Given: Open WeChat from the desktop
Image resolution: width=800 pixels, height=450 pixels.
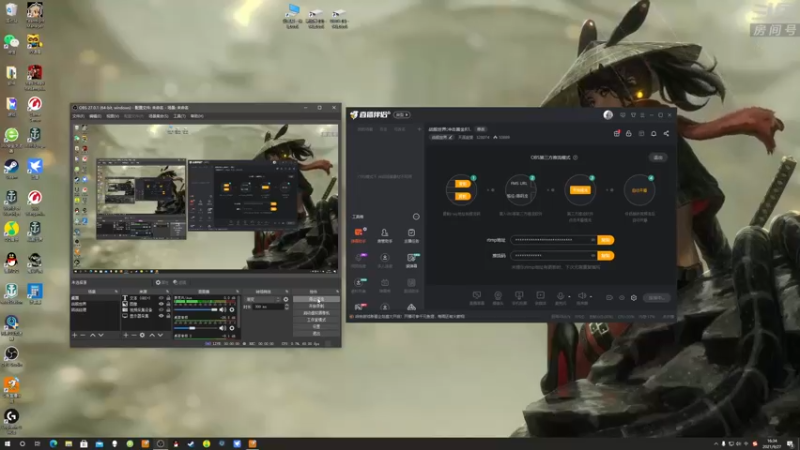Looking at the screenshot, I should [11, 41].
